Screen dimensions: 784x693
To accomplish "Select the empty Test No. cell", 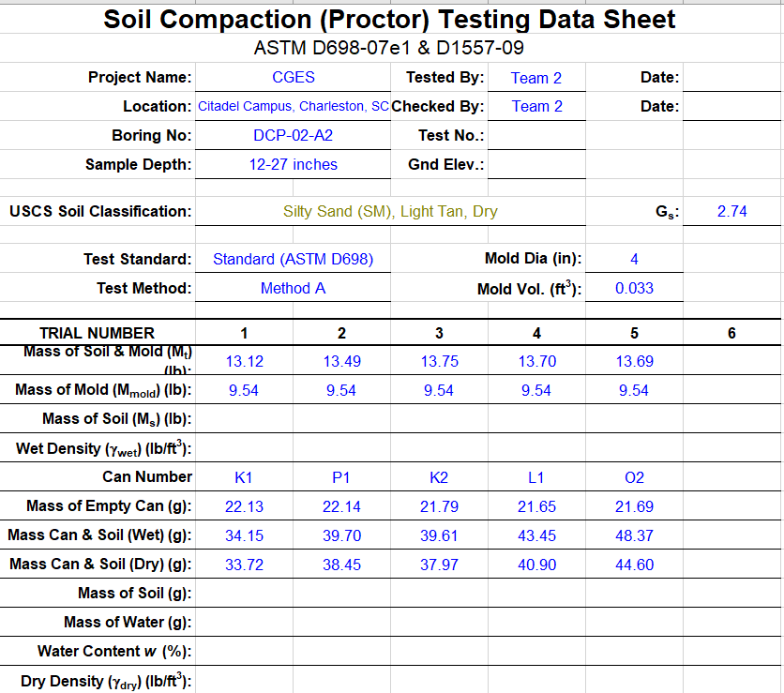I will [536, 135].
